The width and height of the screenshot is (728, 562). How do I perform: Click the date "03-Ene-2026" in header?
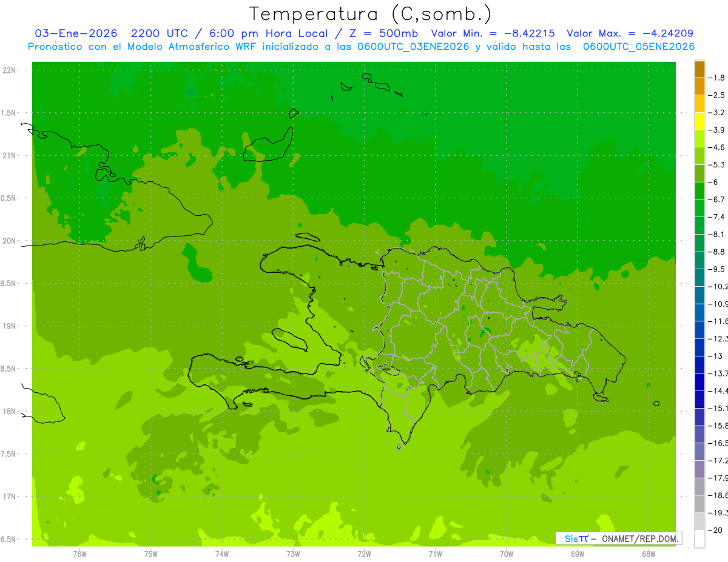click(76, 33)
